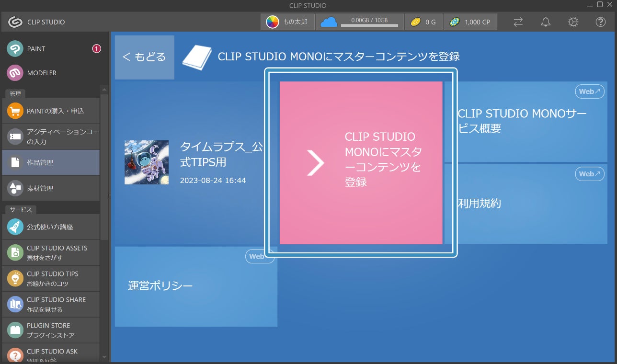Image resolution: width=617 pixels, height=364 pixels.
Task: Click the CLIP STUDIO TIPS lightbulb icon
Action: click(x=15, y=278)
